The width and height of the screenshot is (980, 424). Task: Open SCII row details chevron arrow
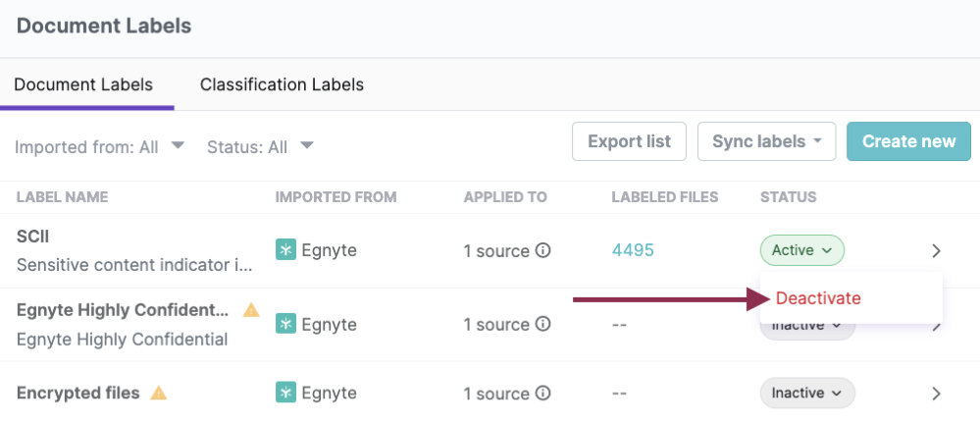click(x=936, y=251)
